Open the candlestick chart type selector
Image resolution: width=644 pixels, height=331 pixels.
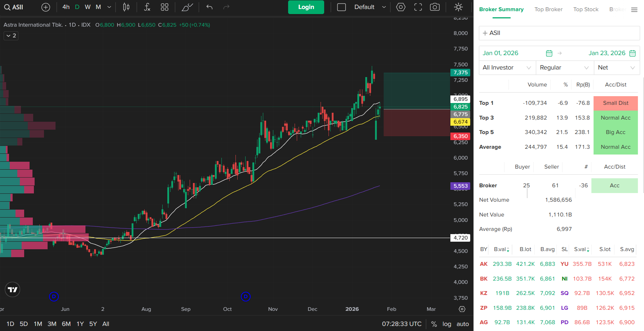[126, 7]
